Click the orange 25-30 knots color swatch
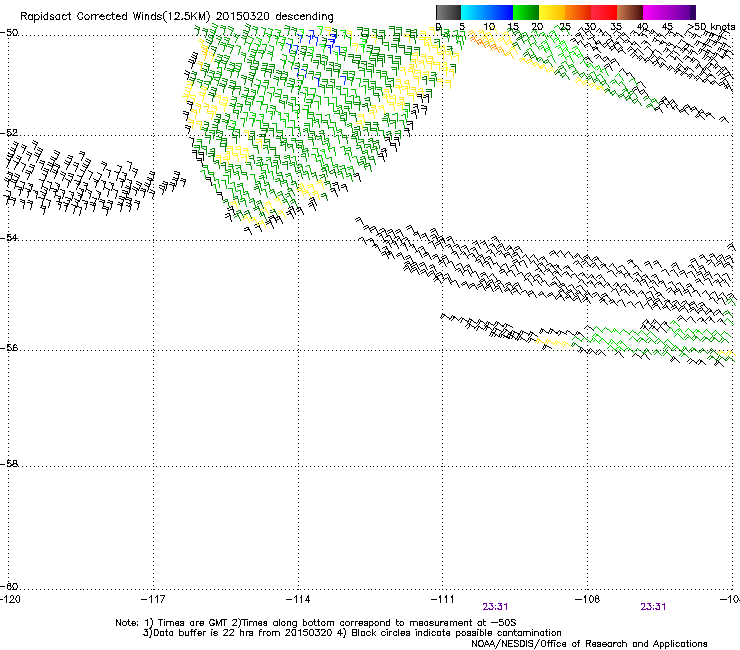Image resolution: width=740 pixels, height=650 pixels. tap(578, 12)
